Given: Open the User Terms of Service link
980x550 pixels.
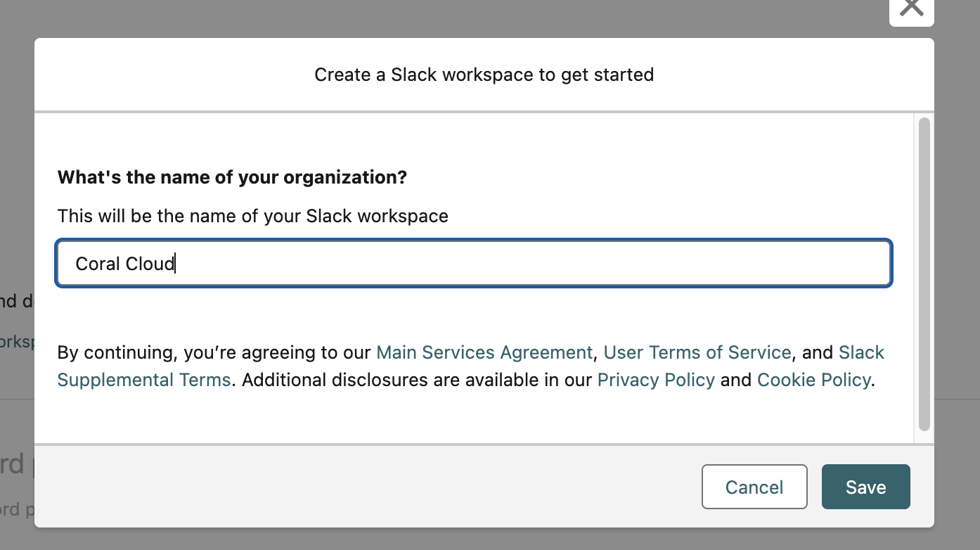Looking at the screenshot, I should 697,352.
